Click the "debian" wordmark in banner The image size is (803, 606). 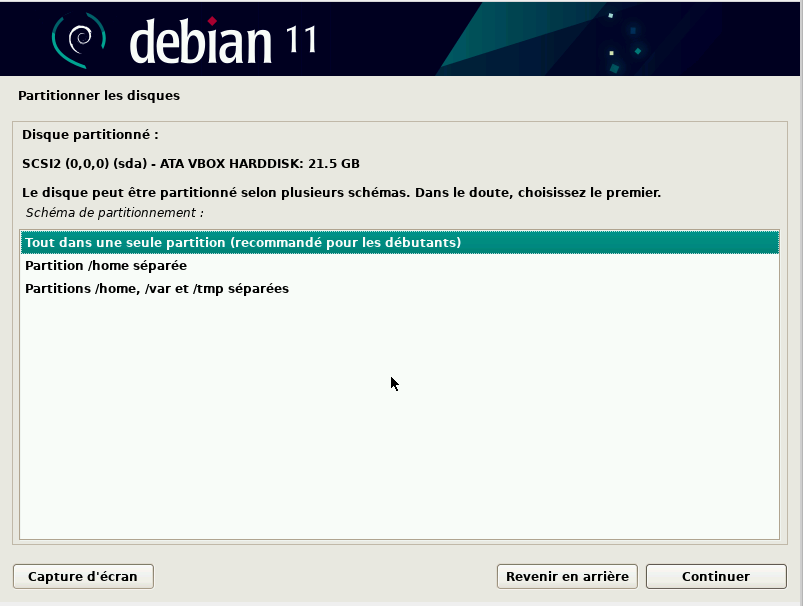200,42
